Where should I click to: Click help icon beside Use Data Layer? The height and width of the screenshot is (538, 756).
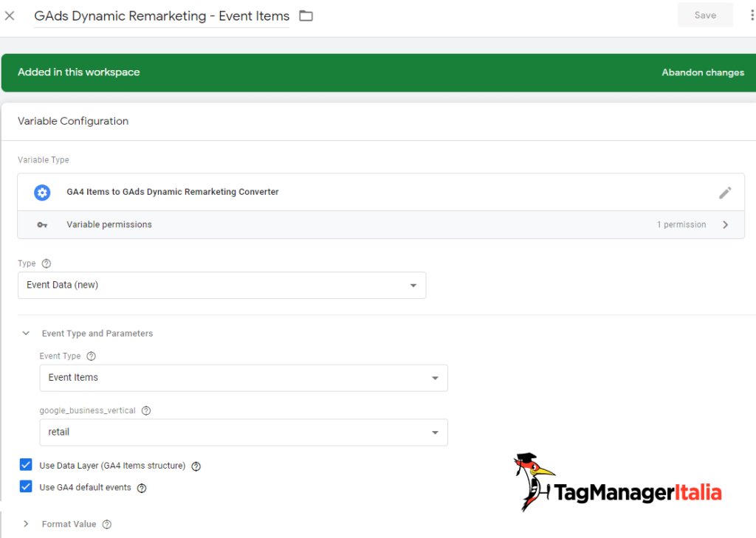196,466
